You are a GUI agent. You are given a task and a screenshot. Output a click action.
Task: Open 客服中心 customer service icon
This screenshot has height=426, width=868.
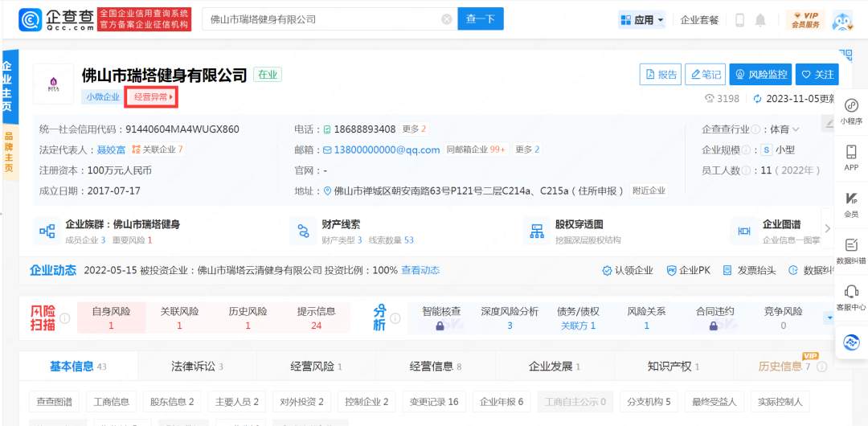click(x=850, y=297)
